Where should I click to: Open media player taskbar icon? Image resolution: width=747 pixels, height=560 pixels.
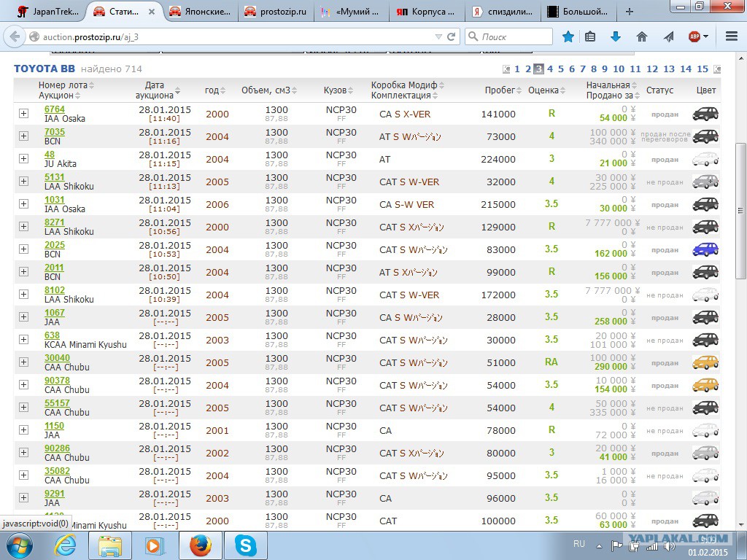(x=155, y=545)
